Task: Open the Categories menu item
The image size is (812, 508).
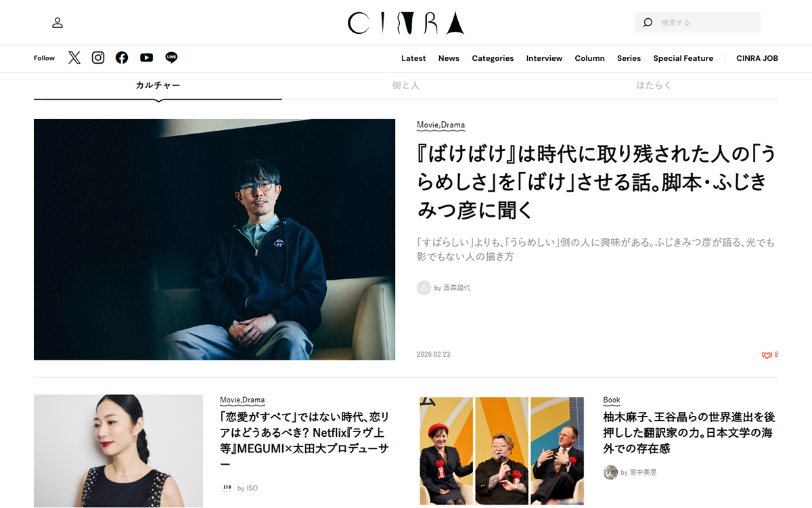Action: (493, 58)
